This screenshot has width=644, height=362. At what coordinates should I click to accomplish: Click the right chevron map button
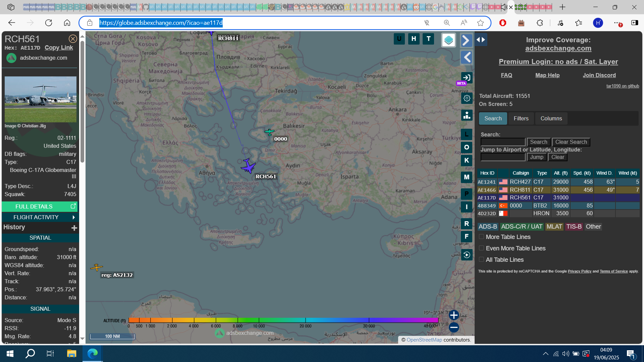point(466,41)
